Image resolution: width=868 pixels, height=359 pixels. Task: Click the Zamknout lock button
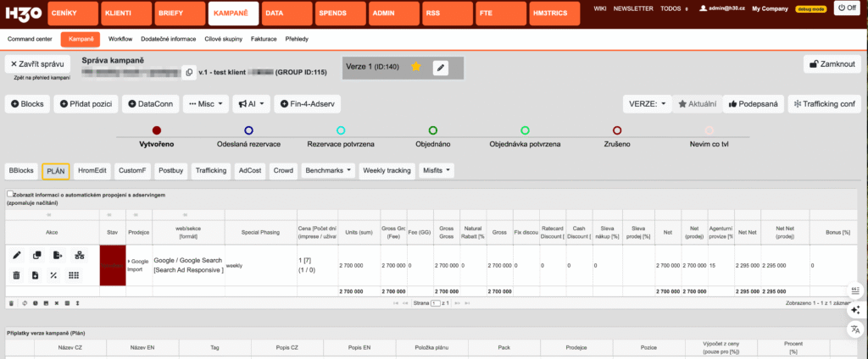point(832,64)
